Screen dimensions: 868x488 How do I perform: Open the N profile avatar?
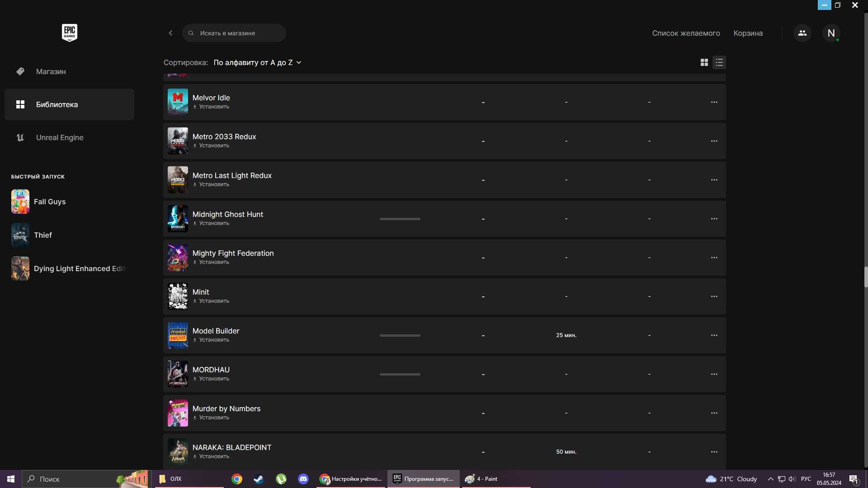(831, 33)
